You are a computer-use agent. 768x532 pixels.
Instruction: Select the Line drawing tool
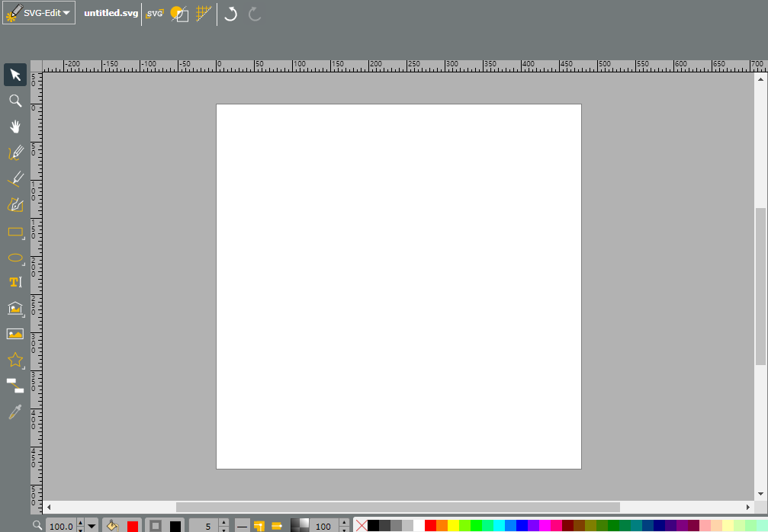15,178
